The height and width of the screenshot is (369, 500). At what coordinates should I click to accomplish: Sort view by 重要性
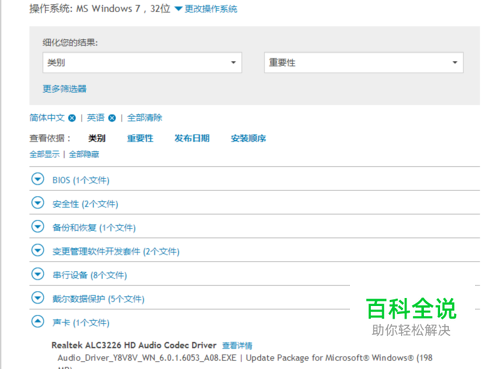pyautogui.click(x=140, y=138)
